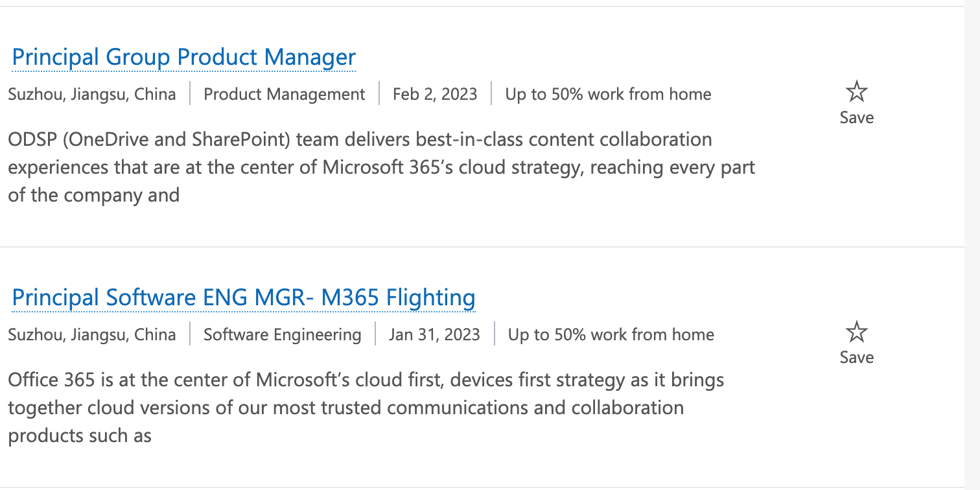Select the Software Engineering category text
The image size is (980, 490).
pyautogui.click(x=282, y=334)
